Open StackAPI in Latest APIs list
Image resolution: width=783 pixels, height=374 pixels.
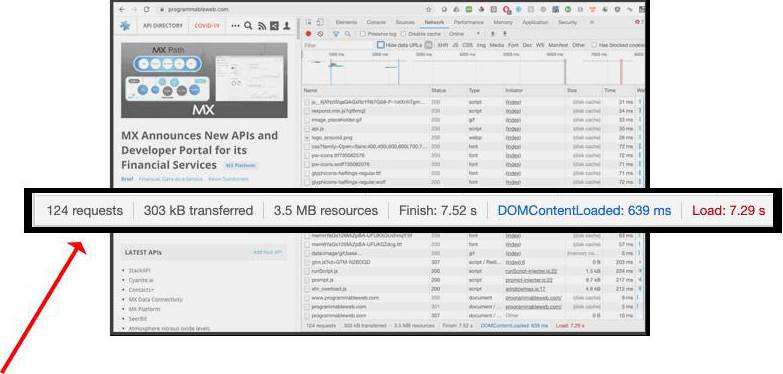pyautogui.click(x=139, y=271)
